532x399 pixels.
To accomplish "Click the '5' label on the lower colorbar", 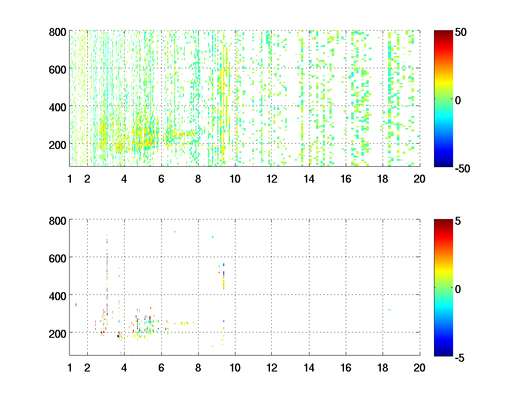I will click(x=459, y=221).
